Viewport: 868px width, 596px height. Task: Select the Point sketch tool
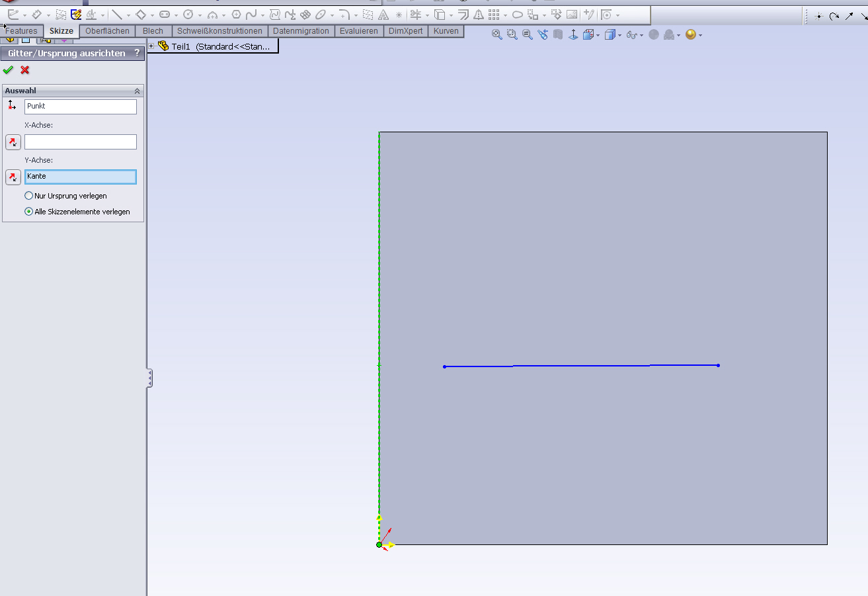pyautogui.click(x=399, y=15)
